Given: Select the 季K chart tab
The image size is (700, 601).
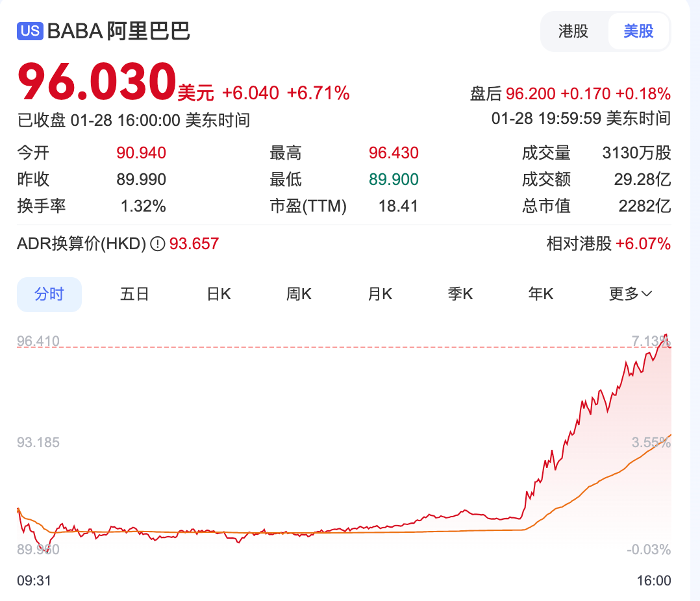Looking at the screenshot, I should coord(460,294).
